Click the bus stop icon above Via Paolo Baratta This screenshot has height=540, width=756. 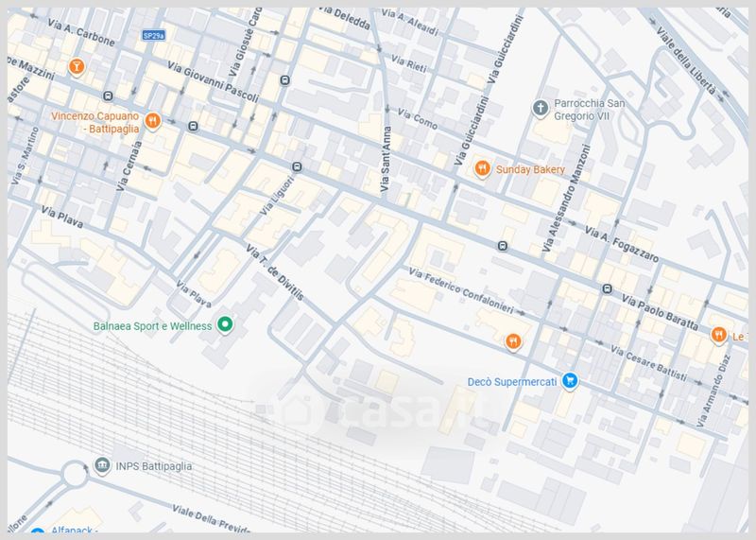pos(608,288)
